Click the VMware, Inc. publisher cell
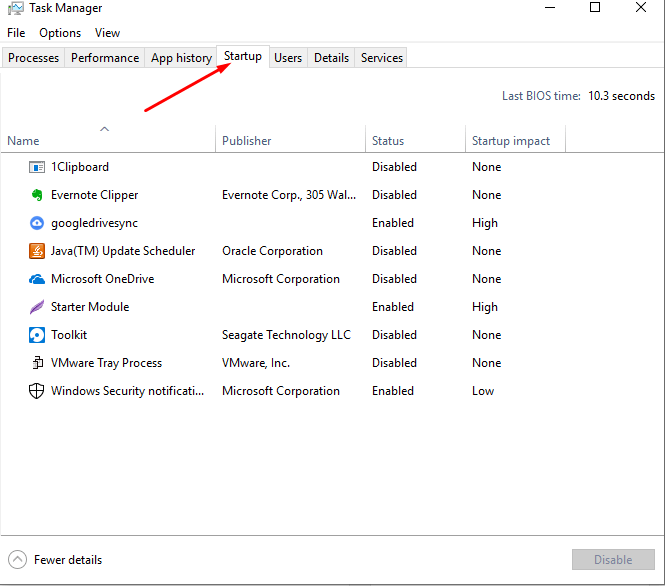Viewport: 665px width, 586px height. pos(256,363)
